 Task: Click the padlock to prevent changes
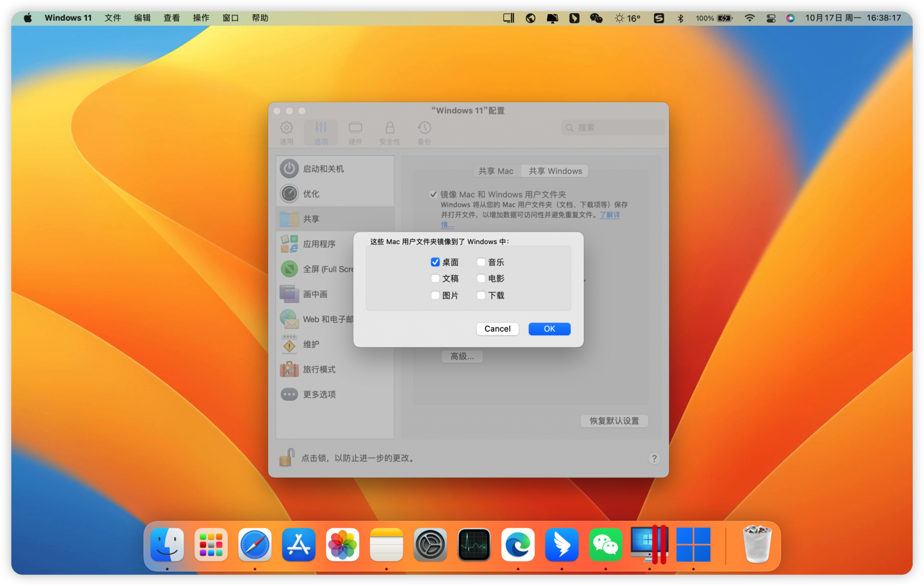point(287,457)
